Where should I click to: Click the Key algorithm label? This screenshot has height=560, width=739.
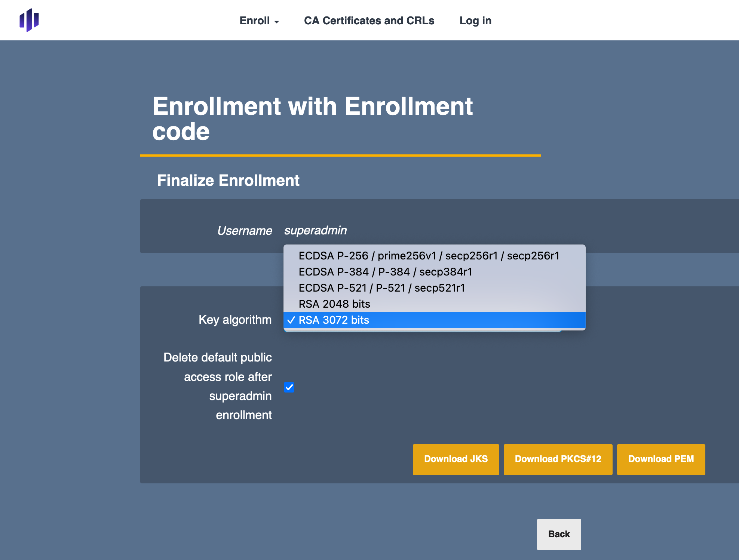235,320
